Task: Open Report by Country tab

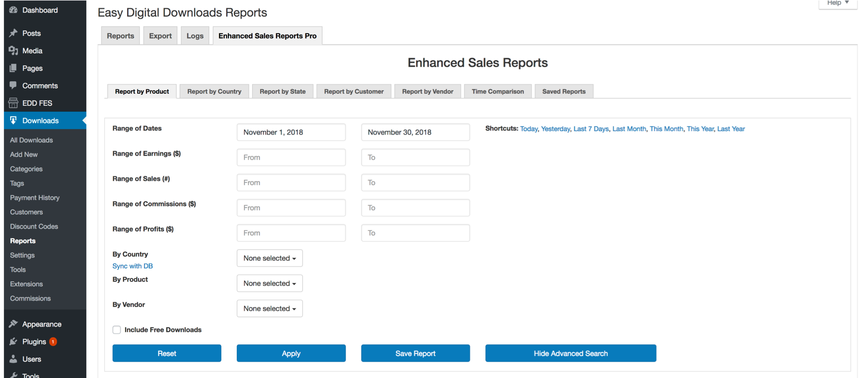Action: [214, 91]
